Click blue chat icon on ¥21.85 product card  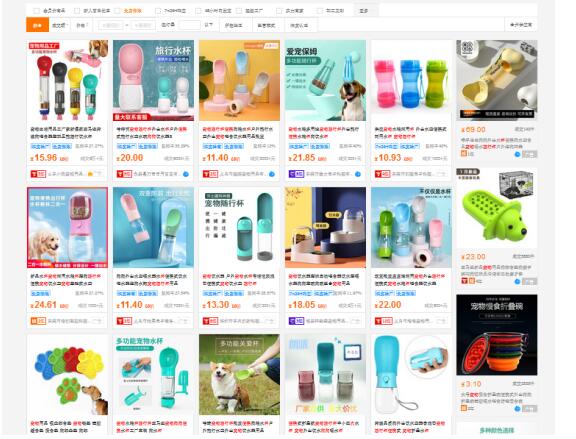tap(358, 174)
